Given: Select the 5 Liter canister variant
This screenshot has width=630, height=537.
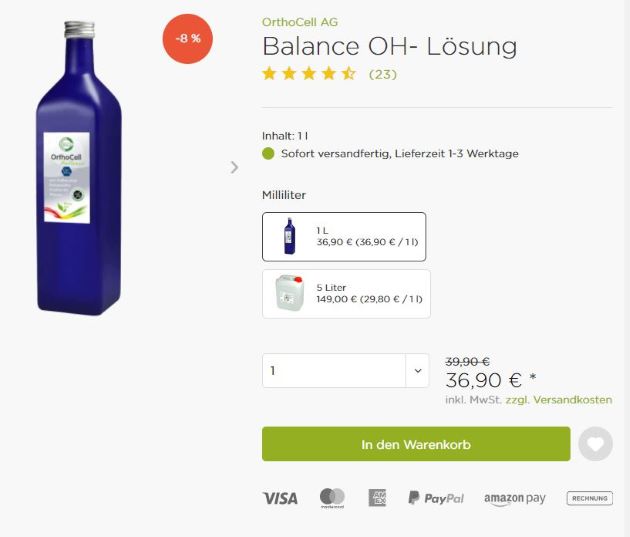Looking at the screenshot, I should [346, 293].
